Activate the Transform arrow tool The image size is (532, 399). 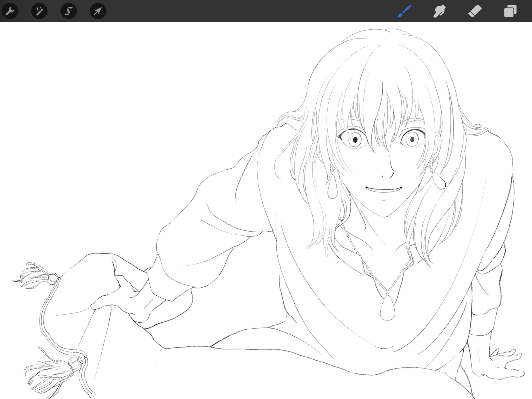[98, 11]
